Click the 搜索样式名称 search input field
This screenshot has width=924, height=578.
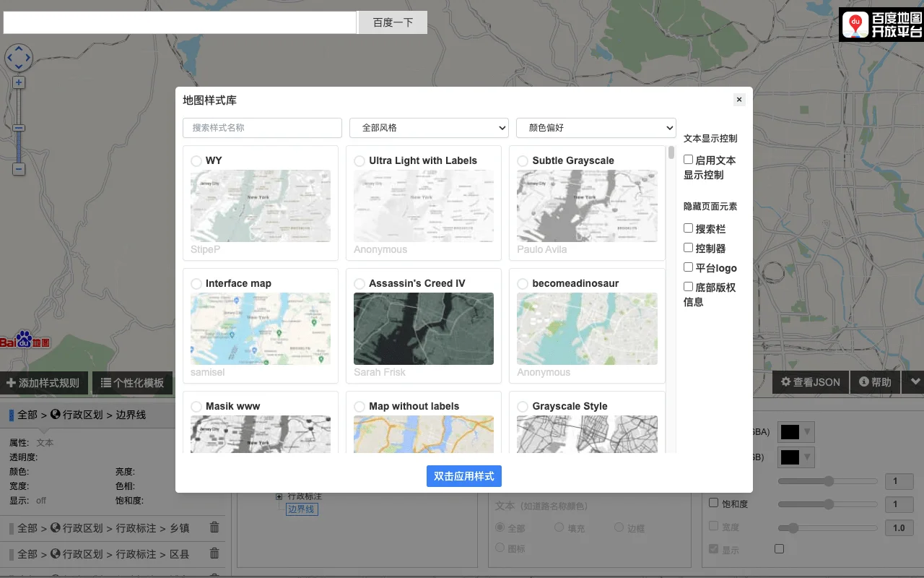[261, 127]
